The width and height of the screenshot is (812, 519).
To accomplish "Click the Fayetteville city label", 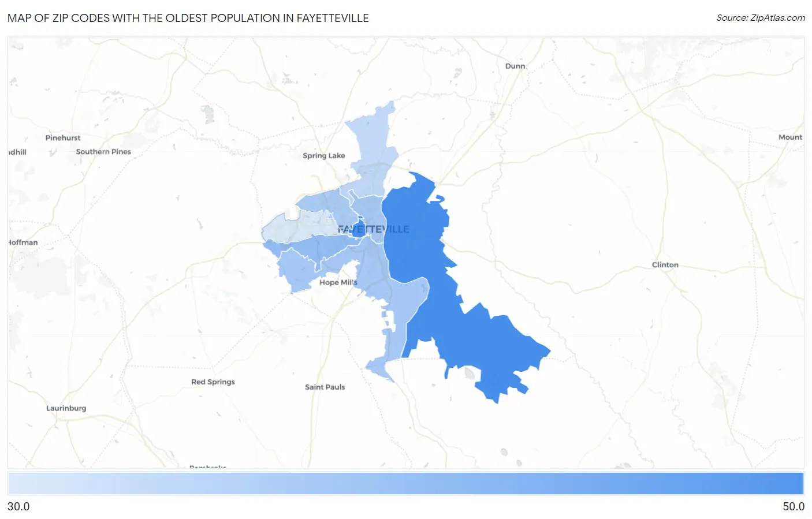I will coord(374,229).
